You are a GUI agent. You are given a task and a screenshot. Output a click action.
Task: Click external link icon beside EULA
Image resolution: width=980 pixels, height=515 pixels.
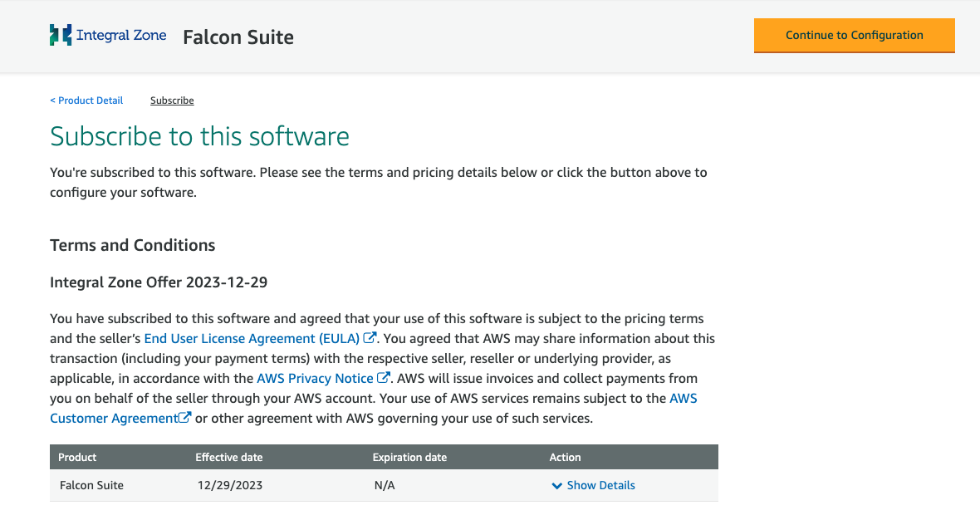[370, 337]
